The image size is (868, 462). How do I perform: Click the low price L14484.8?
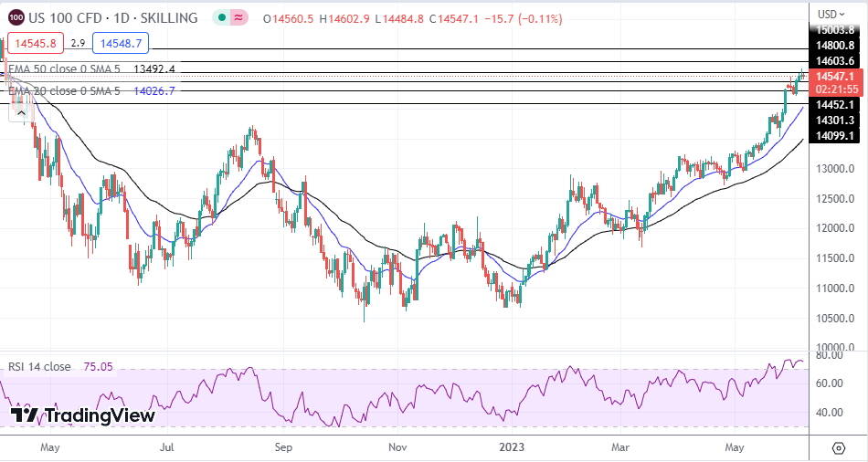pyautogui.click(x=399, y=19)
